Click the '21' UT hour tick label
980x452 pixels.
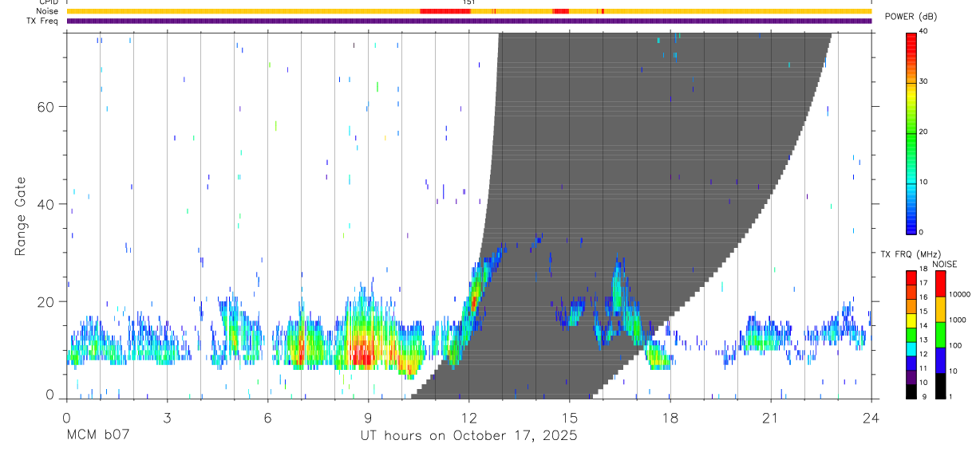click(770, 418)
